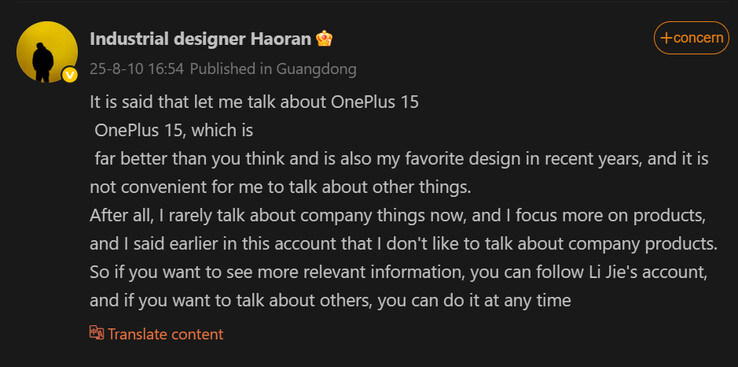The width and height of the screenshot is (738, 367).
Task: Click the plus sign inside concern button
Action: [666, 38]
